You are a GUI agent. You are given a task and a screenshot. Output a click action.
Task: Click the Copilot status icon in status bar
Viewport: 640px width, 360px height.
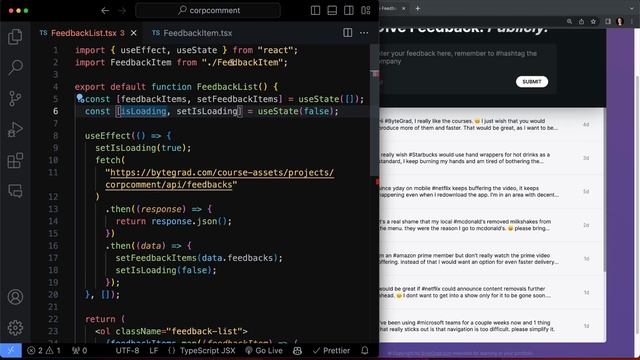(298, 350)
